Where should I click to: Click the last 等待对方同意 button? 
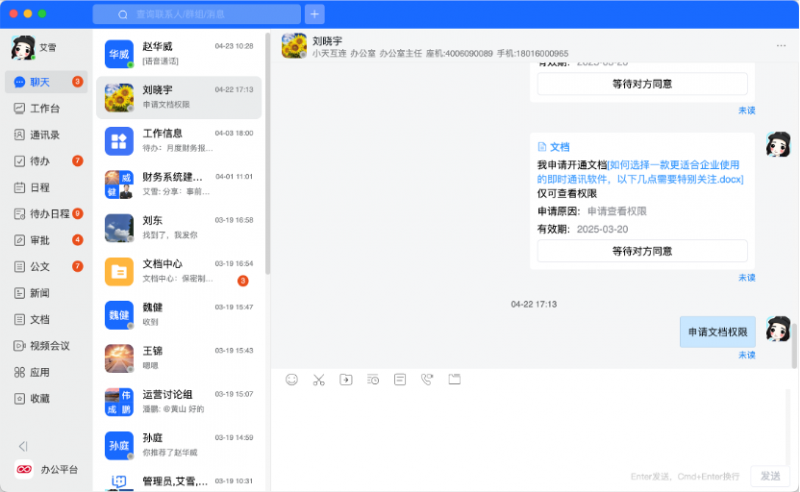(x=642, y=251)
